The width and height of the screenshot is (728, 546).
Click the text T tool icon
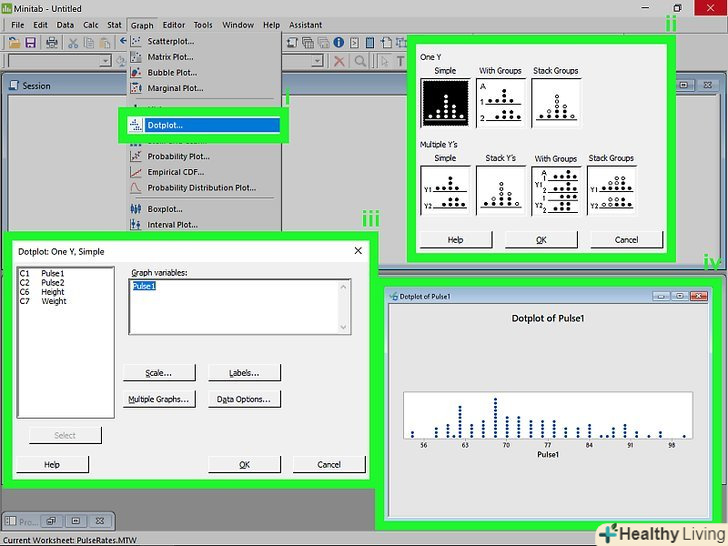(400, 61)
